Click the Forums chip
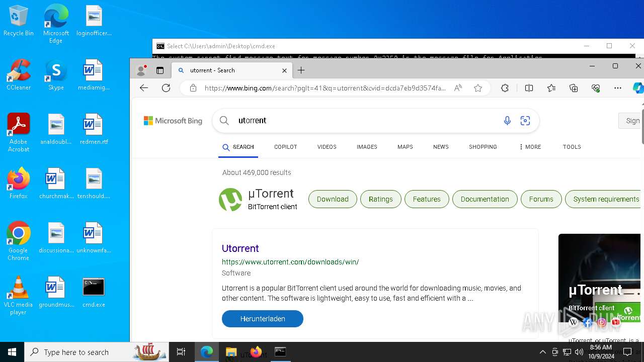The height and width of the screenshot is (362, 644). click(x=541, y=199)
